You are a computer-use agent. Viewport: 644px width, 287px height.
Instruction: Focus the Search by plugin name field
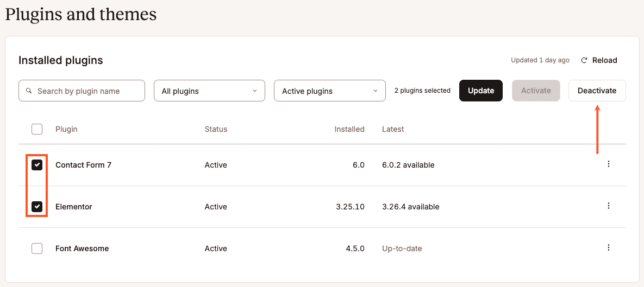click(82, 91)
